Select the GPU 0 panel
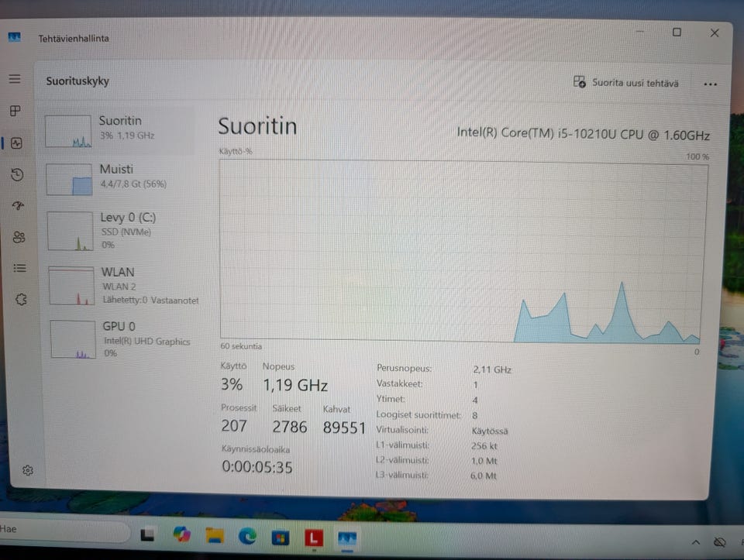 [x=125, y=338]
